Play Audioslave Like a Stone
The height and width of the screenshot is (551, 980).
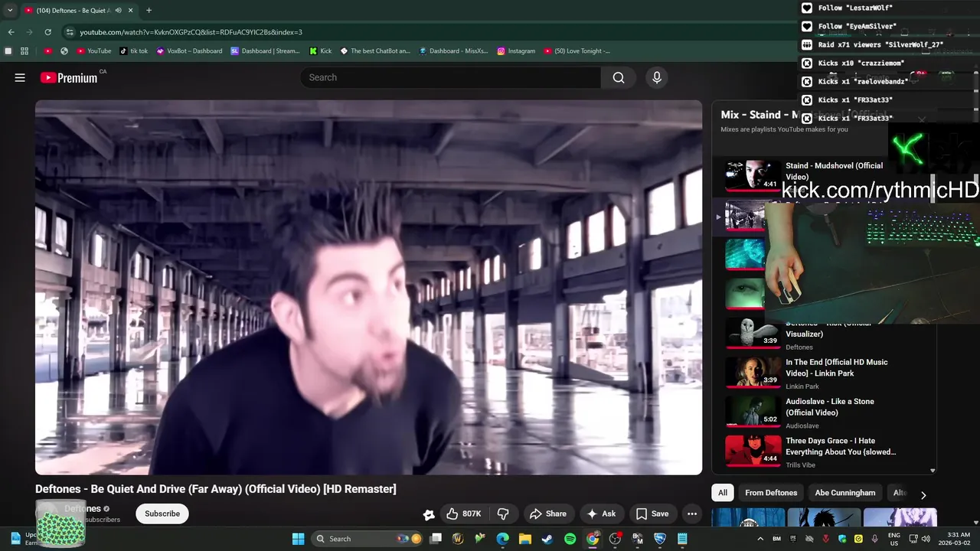[x=824, y=412]
